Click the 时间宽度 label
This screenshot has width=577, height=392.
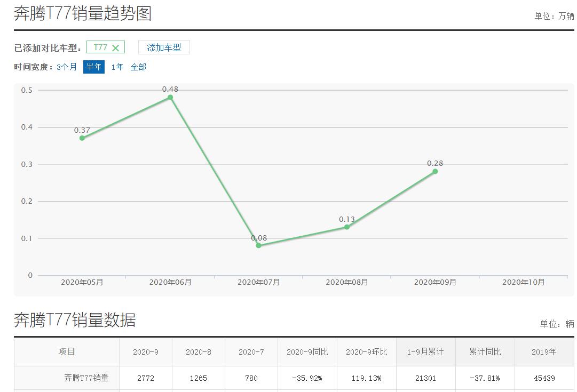click(34, 67)
